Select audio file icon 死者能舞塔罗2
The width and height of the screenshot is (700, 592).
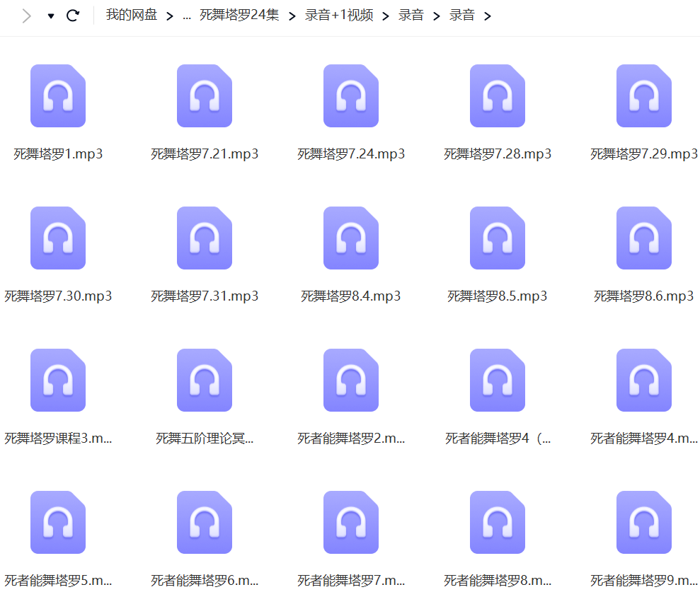tap(351, 380)
